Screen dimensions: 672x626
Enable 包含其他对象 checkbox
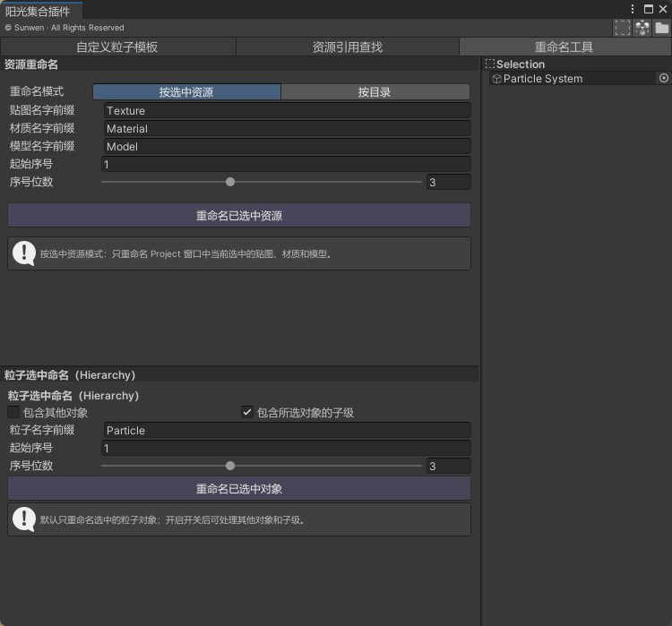[13, 412]
